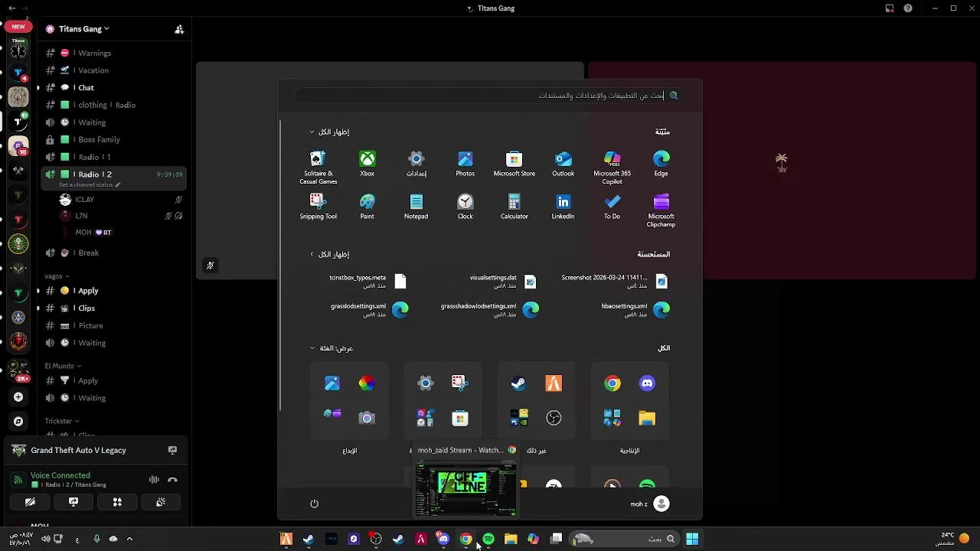Start Discord screen share in voice panel
The image size is (980, 551).
[x=73, y=502]
